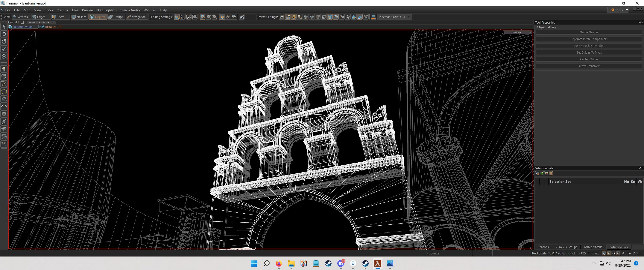
Task: Click the santorini.vmap filename breadcrumb
Action: (23, 27)
